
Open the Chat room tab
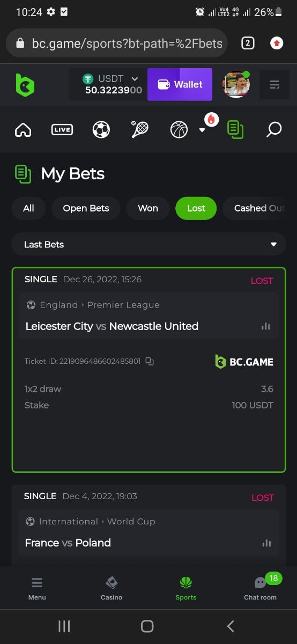pos(261,588)
